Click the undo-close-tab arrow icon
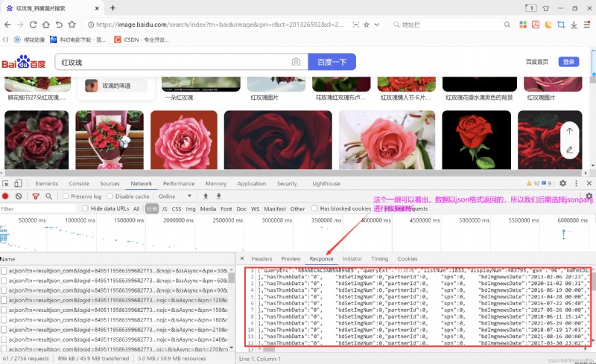Image resolution: width=596 pixels, height=364 pixels. pyautogui.click(x=59, y=25)
